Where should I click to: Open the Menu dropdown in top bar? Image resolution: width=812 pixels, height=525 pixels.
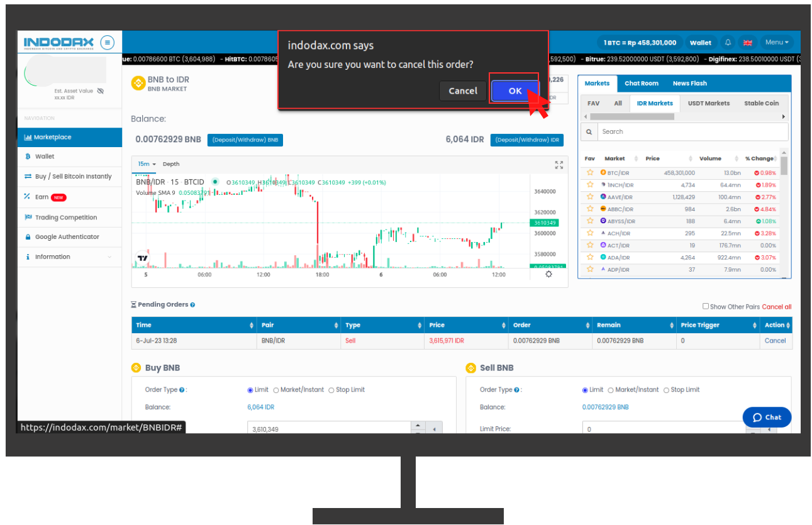tap(777, 43)
